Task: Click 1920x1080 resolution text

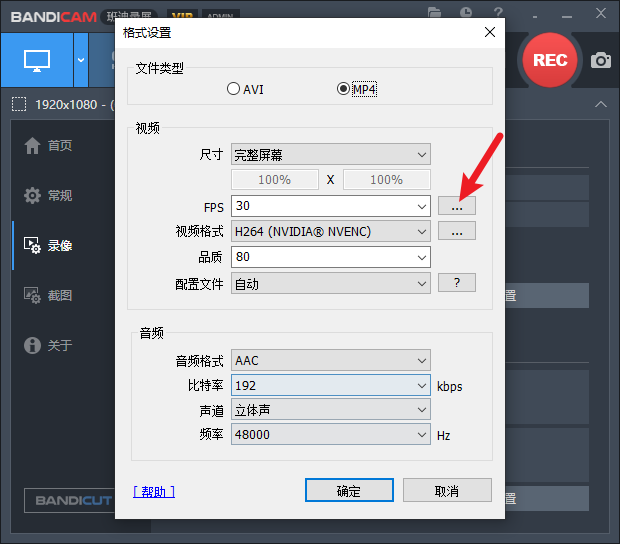Action: pyautogui.click(x=66, y=105)
